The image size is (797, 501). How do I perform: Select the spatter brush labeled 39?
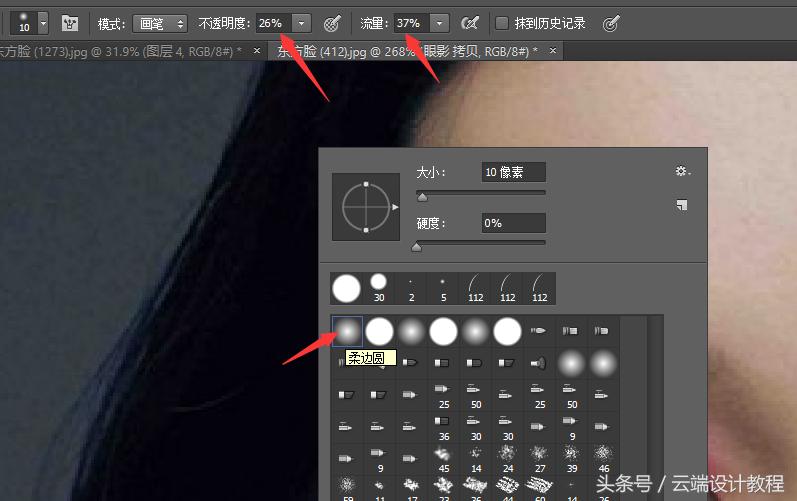(571, 459)
